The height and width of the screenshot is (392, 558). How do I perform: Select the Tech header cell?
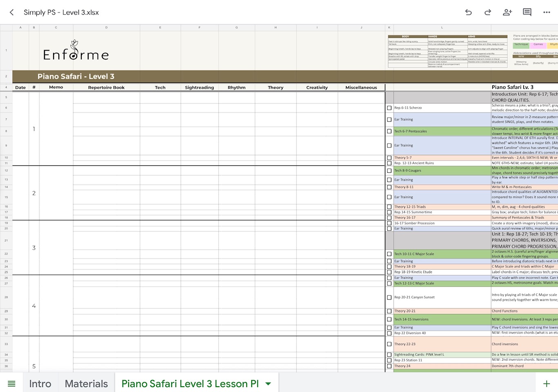[x=160, y=87]
